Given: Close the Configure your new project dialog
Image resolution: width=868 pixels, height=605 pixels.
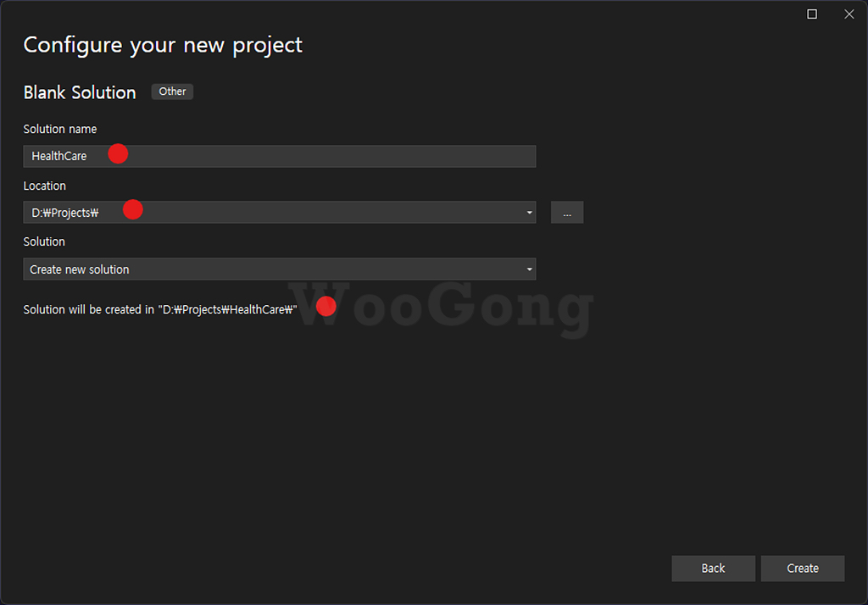Looking at the screenshot, I should [849, 14].
